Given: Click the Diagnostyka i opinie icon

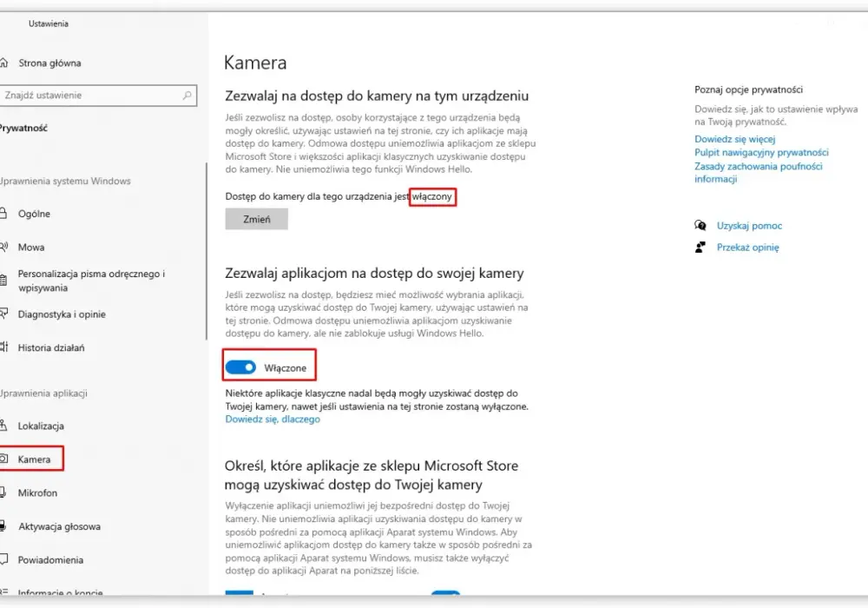Looking at the screenshot, I should pyautogui.click(x=3, y=314).
